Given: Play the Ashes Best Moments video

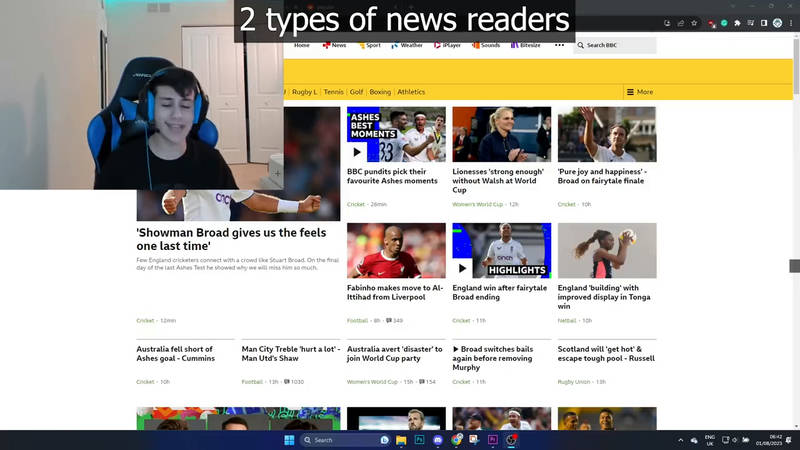Looking at the screenshot, I should (357, 152).
